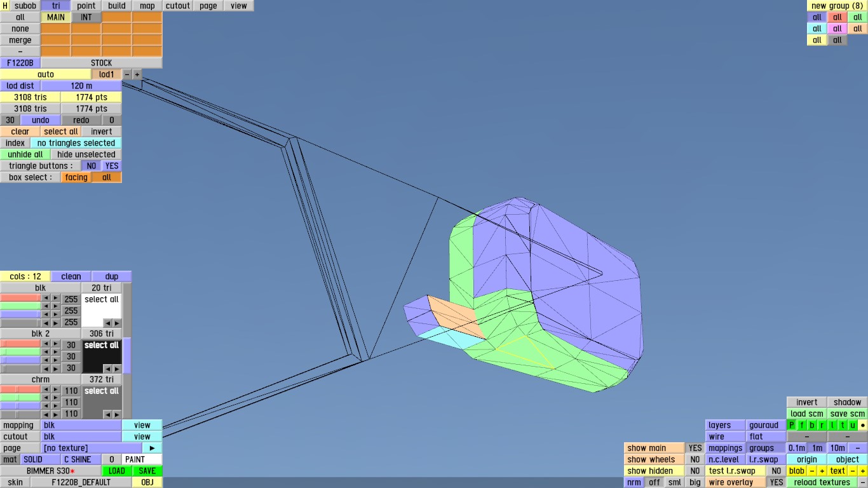
Task: Open the page [no texture] selector
Action: pos(92,448)
